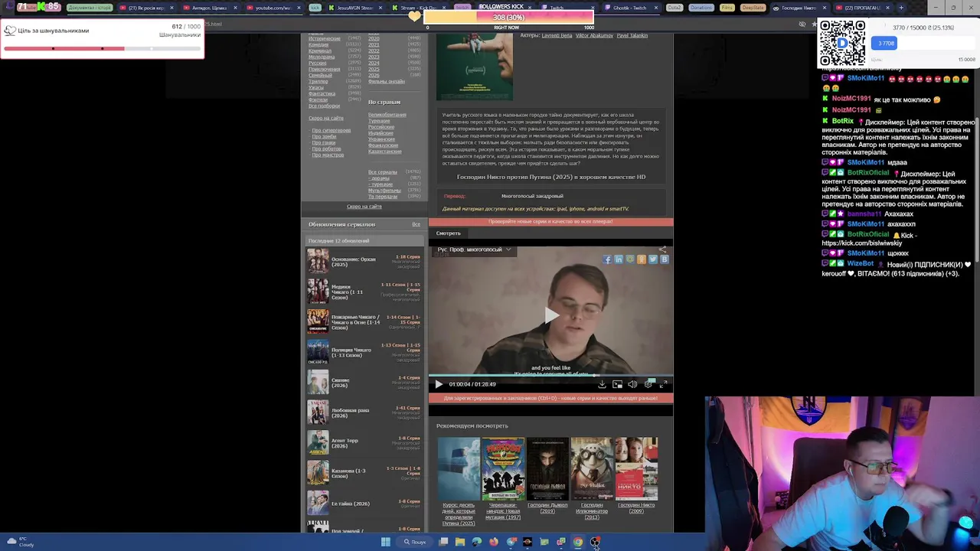Click the 'Скоро на сайте' centered footer link

pyautogui.click(x=364, y=207)
